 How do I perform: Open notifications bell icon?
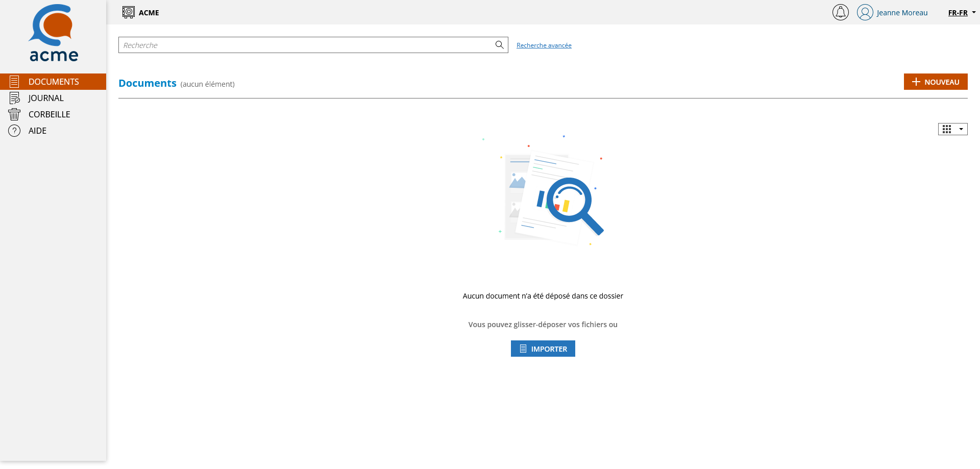(x=840, y=12)
